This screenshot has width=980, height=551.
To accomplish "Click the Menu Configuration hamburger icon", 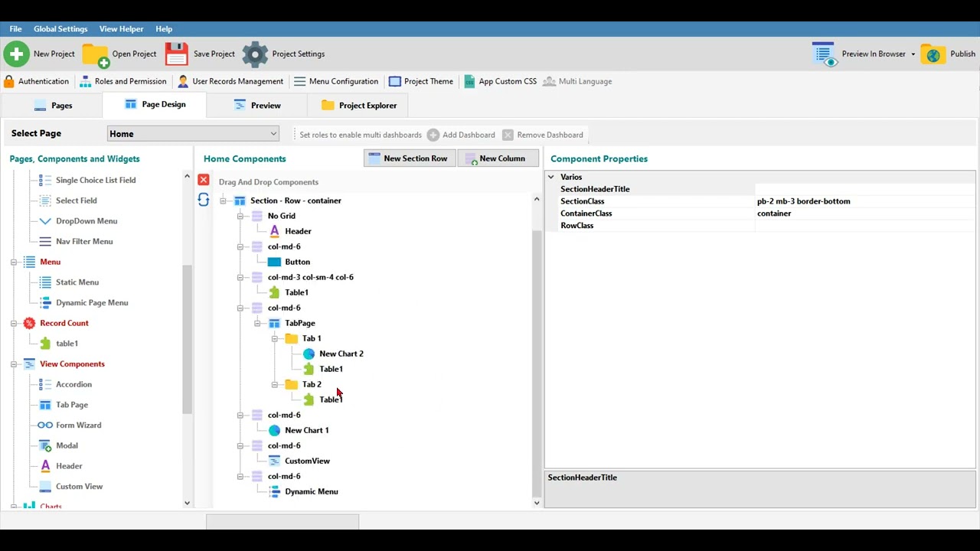I will click(x=300, y=81).
